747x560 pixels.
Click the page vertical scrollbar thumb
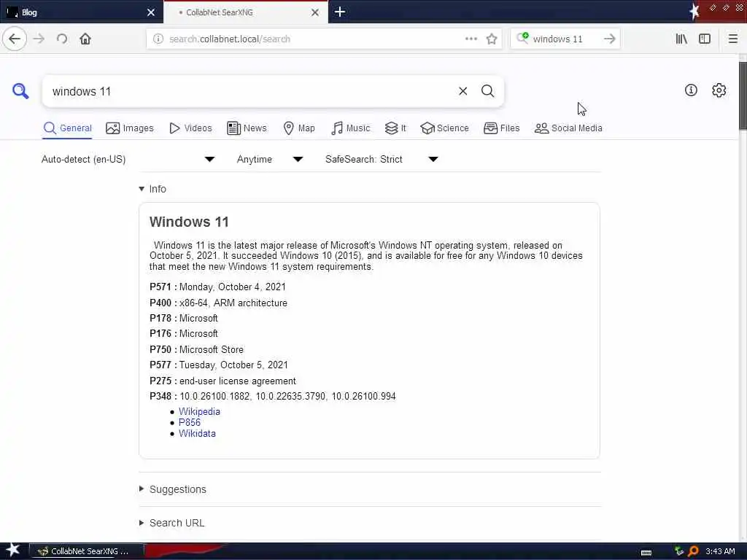tap(743, 96)
